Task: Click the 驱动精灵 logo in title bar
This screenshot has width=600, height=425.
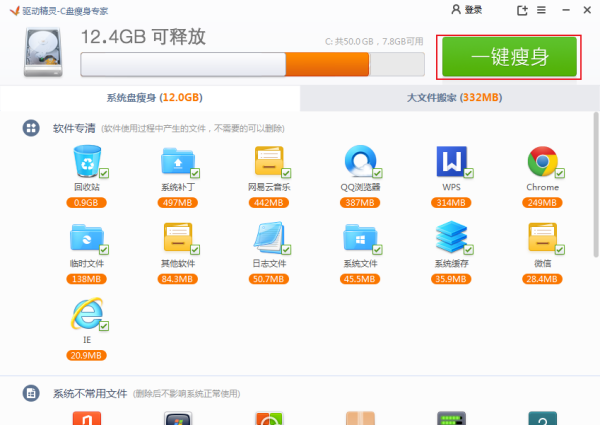Action: (15, 11)
